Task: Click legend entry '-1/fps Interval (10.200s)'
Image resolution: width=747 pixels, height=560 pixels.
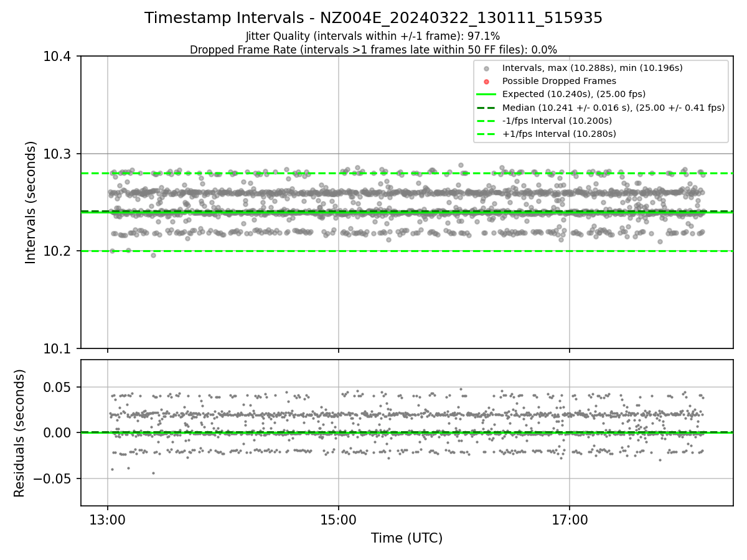Action: (557, 121)
